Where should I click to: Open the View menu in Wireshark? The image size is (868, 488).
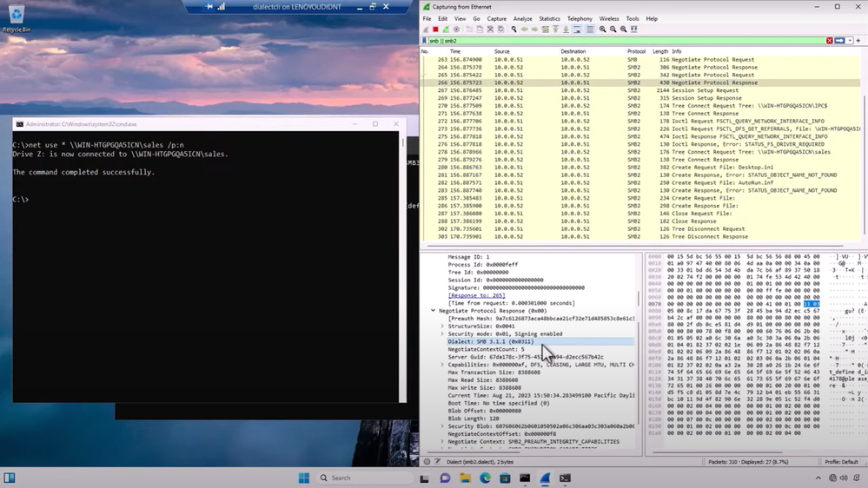[x=460, y=19]
